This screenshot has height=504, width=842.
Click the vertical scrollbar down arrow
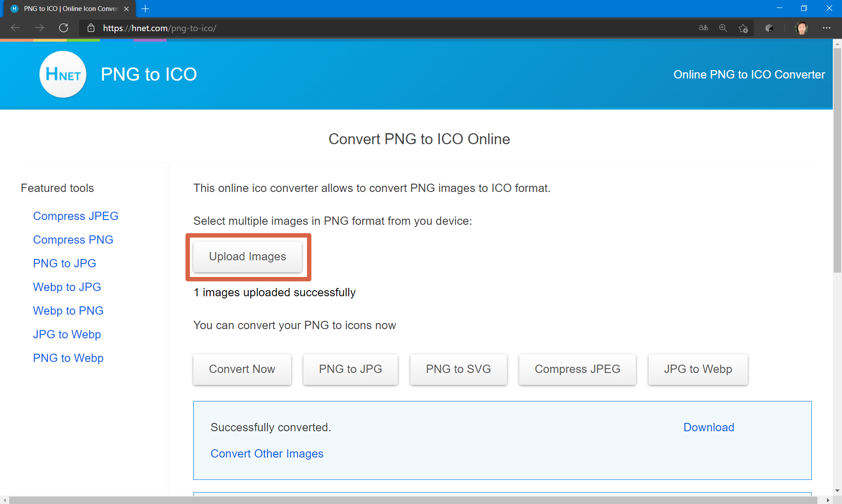pyautogui.click(x=837, y=490)
